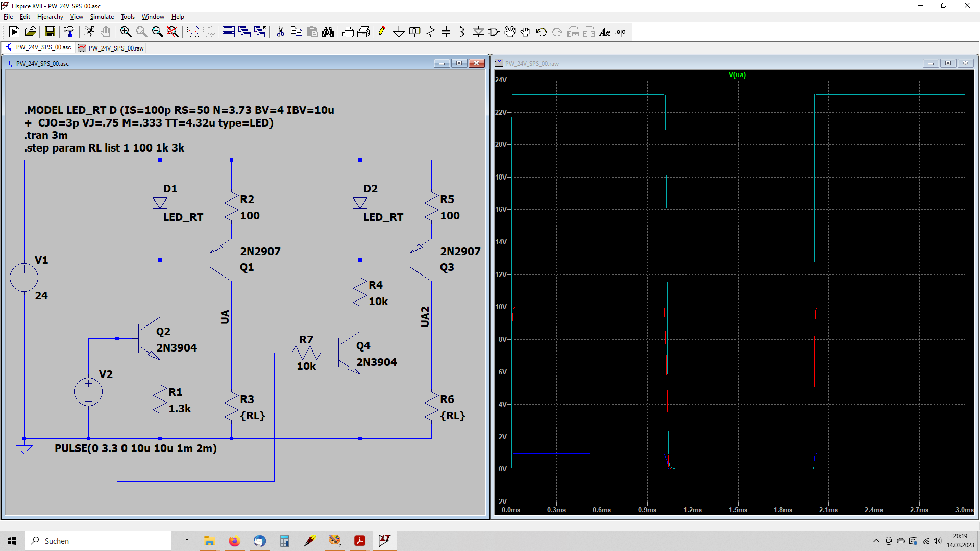Run the simulation with the running man icon
This screenshot has height=551, width=980.
[89, 32]
